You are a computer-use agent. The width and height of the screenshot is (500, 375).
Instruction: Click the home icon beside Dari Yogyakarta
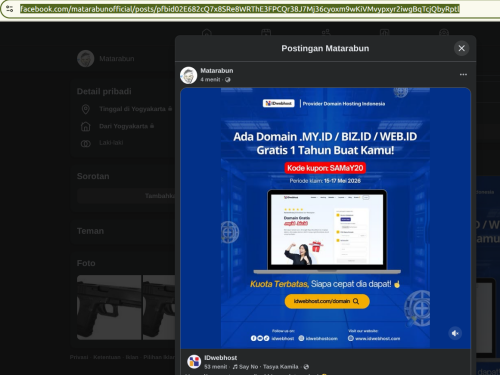pos(86,126)
